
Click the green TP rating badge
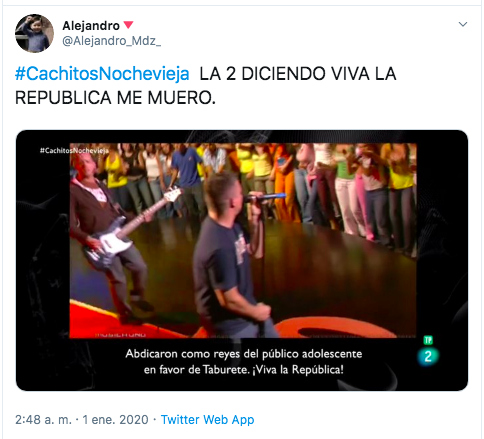[428, 340]
